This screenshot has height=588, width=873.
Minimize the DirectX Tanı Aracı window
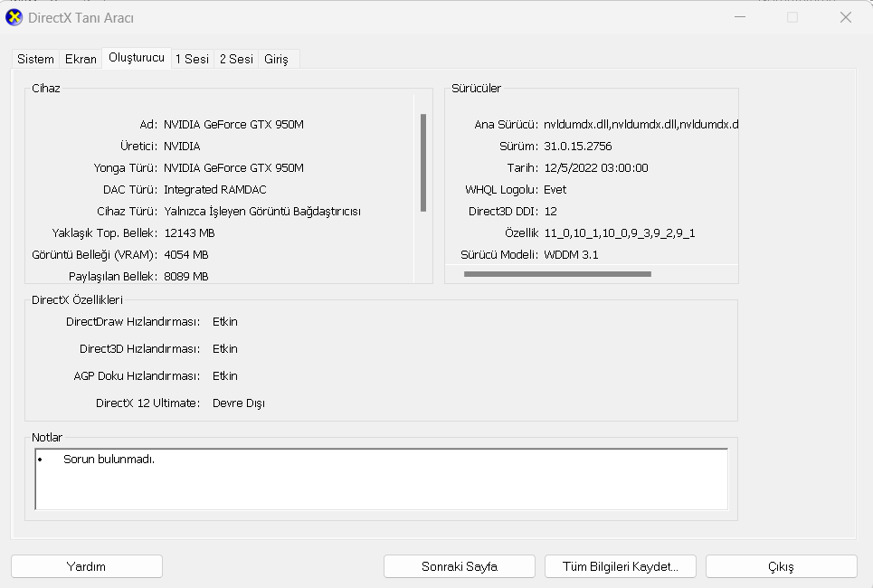click(740, 18)
